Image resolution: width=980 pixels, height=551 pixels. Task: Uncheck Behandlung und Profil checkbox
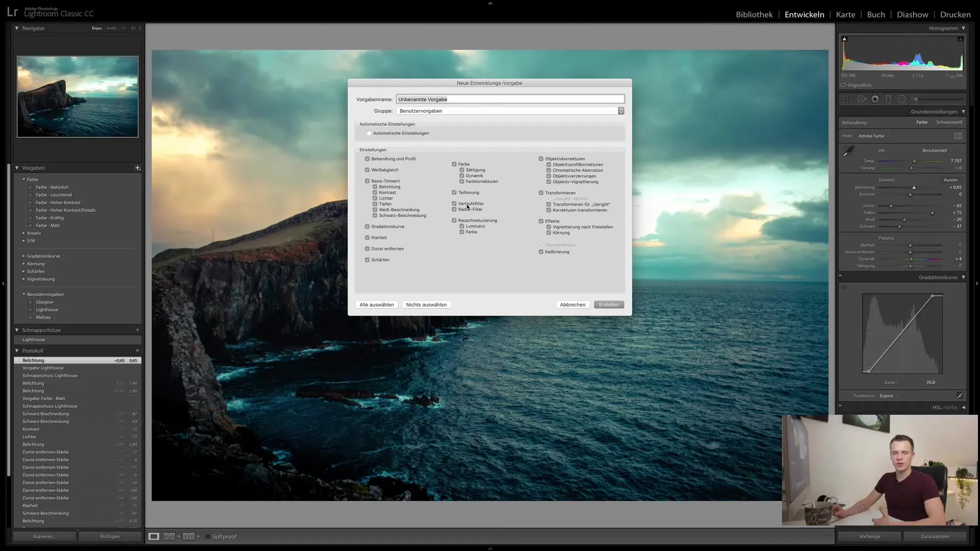click(367, 159)
